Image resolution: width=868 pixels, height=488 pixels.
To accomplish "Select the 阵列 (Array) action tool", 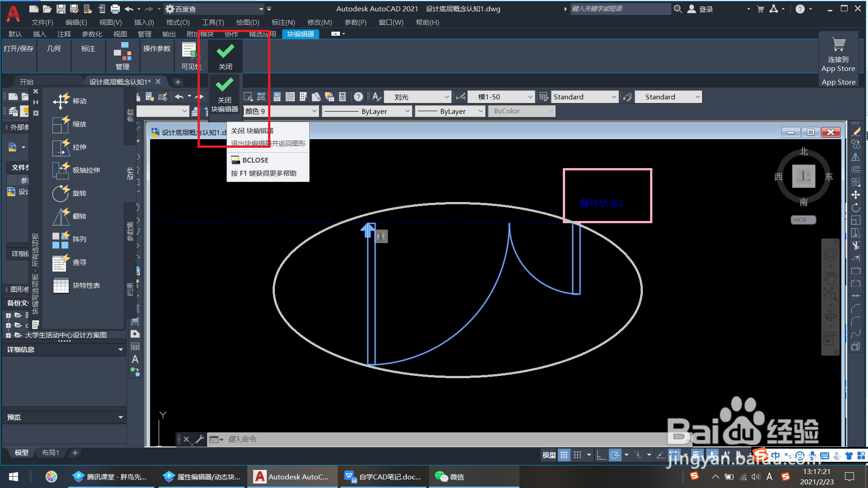I will (x=69, y=239).
